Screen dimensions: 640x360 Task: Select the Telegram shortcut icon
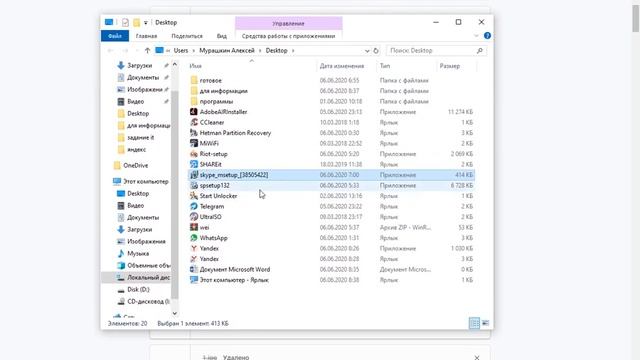[194, 207]
